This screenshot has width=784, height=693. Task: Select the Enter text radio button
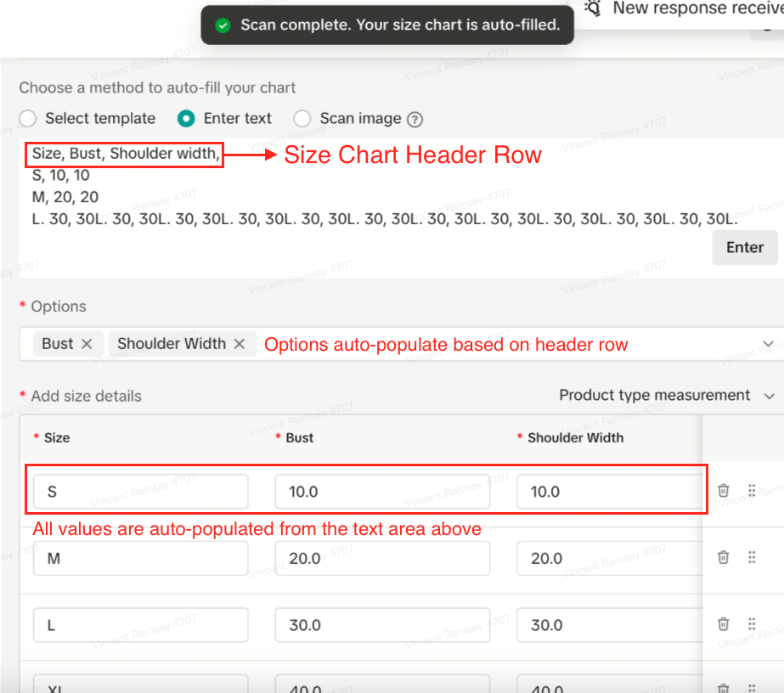(x=187, y=119)
